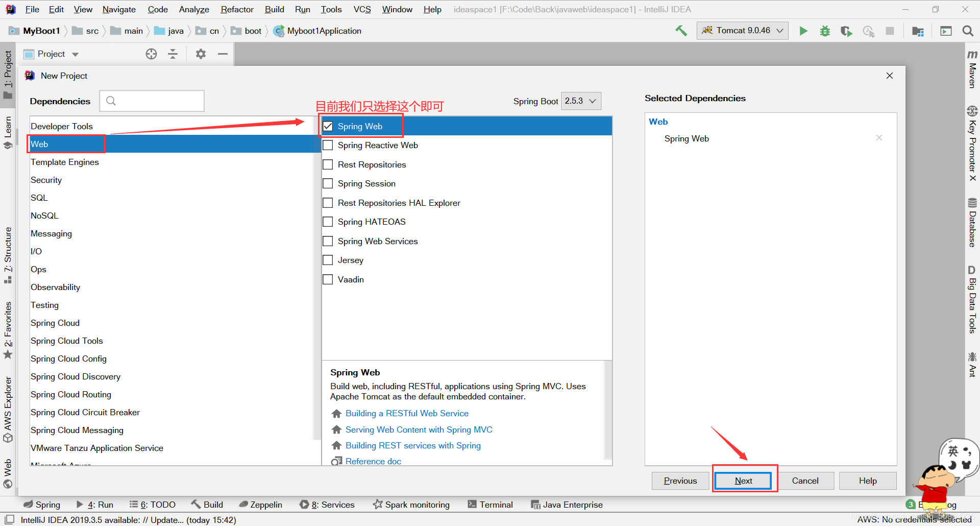The width and height of the screenshot is (980, 526).
Task: Enable the Vaadin checkbox
Action: click(x=328, y=279)
